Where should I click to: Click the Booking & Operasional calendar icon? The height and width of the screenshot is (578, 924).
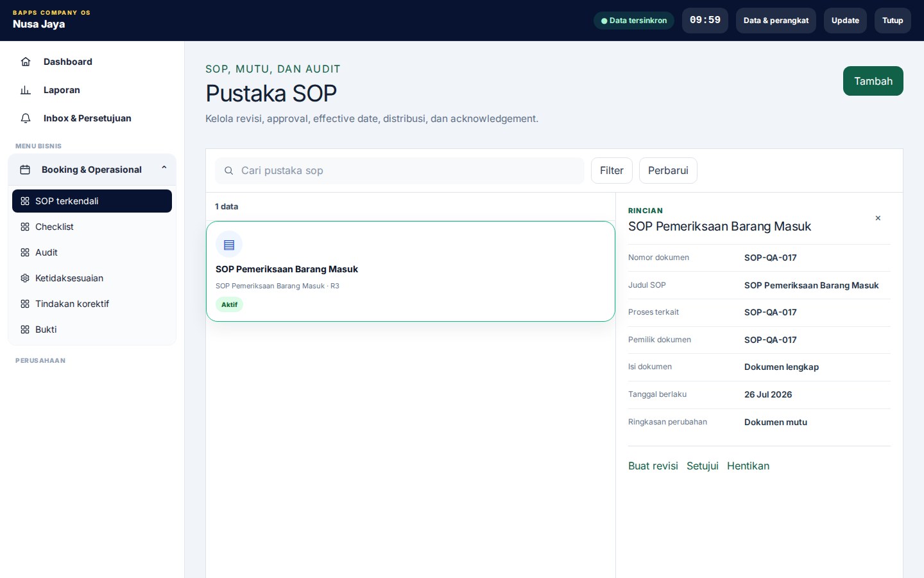[x=25, y=170]
